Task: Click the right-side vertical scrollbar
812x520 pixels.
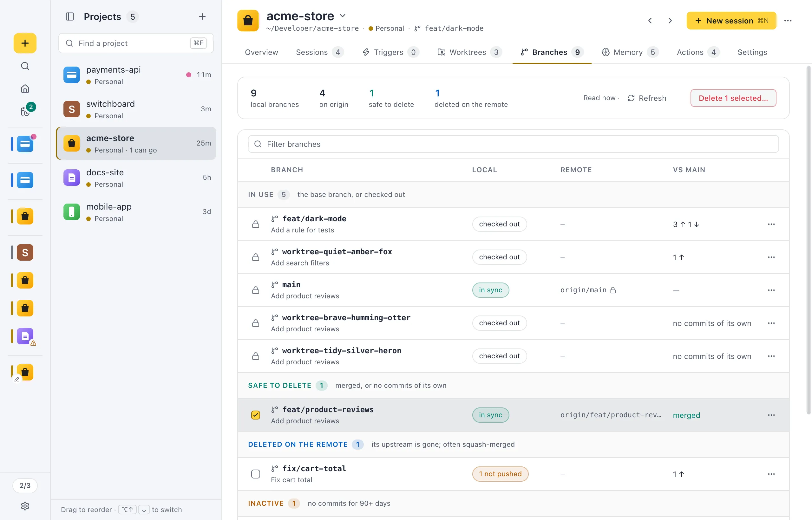Action: pos(809,240)
